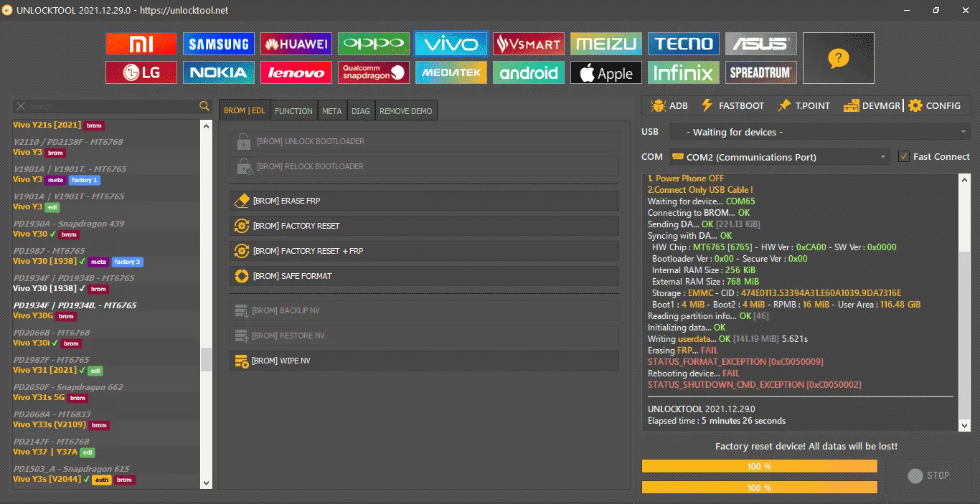This screenshot has width=980, height=504.
Task: Select the LG brand tile
Action: coord(141,72)
